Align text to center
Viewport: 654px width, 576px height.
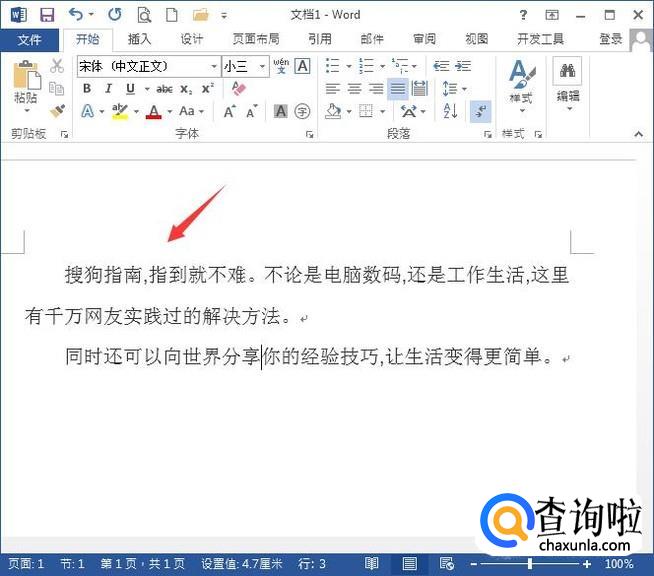355,89
